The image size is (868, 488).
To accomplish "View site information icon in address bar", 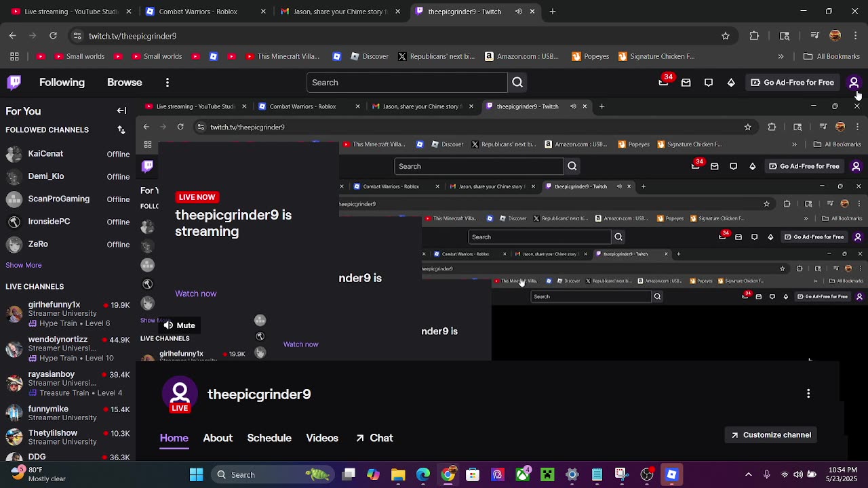I will [x=77, y=36].
